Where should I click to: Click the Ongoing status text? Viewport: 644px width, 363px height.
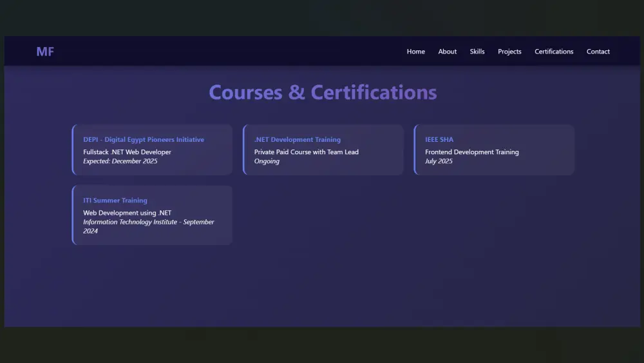[x=267, y=161]
